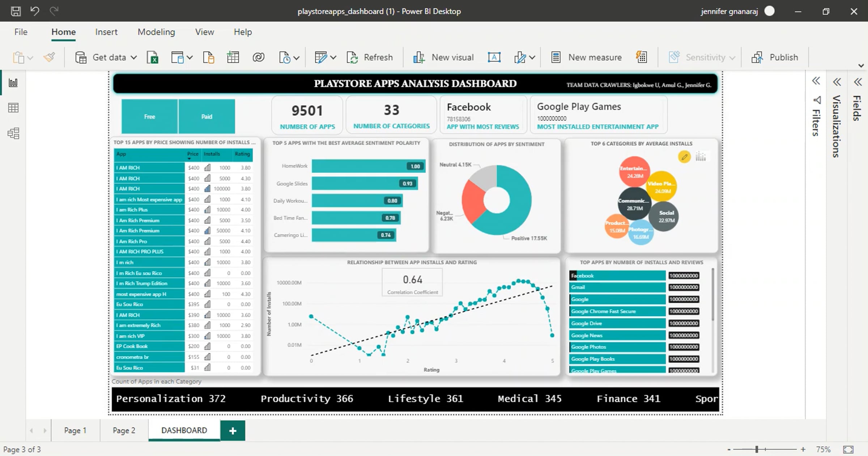Click the zoom out minus icon
The width and height of the screenshot is (868, 456).
[x=729, y=449]
